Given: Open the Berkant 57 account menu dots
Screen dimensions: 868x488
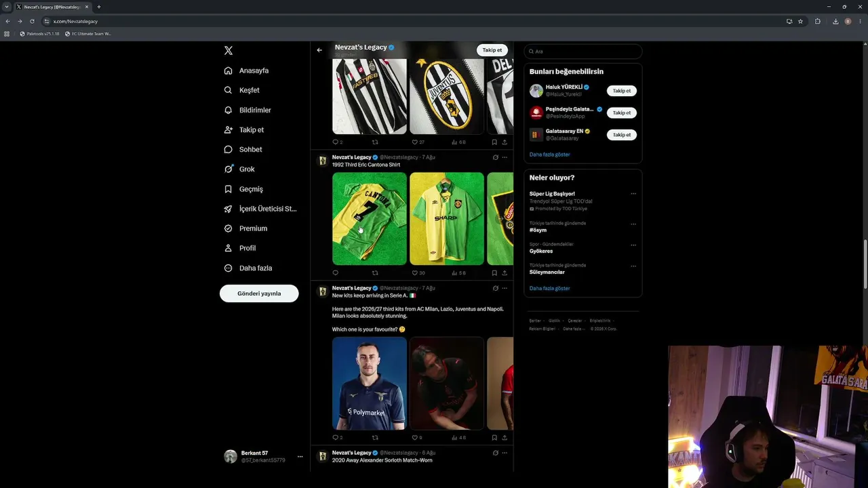Looking at the screenshot, I should tap(300, 456).
